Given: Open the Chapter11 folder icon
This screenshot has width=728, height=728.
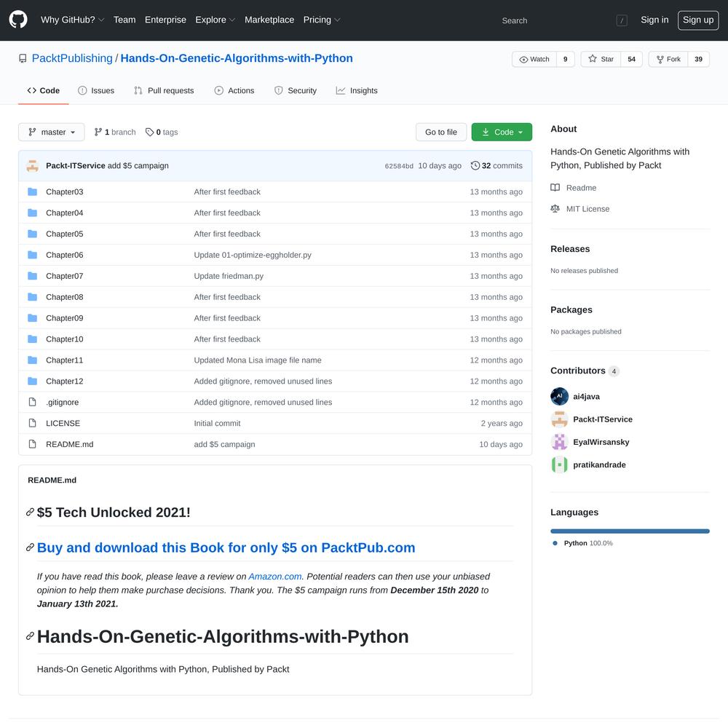Looking at the screenshot, I should [x=33, y=360].
